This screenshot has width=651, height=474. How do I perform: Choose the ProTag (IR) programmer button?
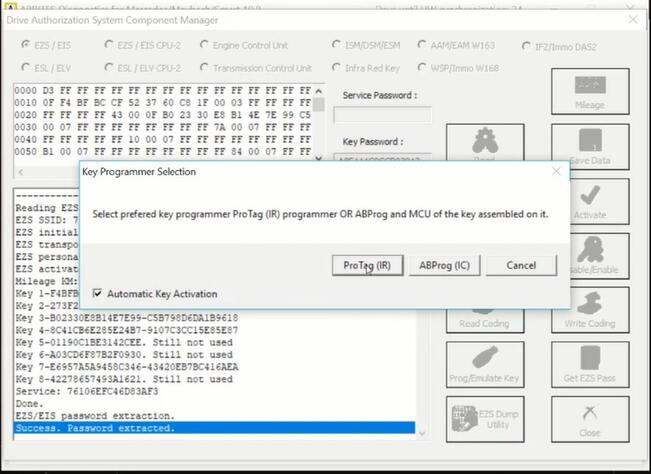tap(367, 265)
